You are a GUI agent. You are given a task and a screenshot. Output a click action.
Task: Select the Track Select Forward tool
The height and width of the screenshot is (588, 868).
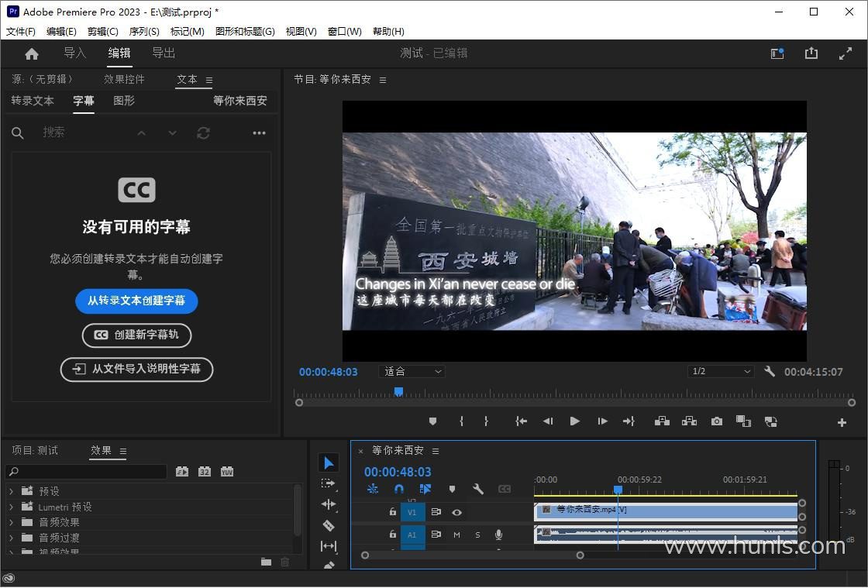[x=329, y=483]
